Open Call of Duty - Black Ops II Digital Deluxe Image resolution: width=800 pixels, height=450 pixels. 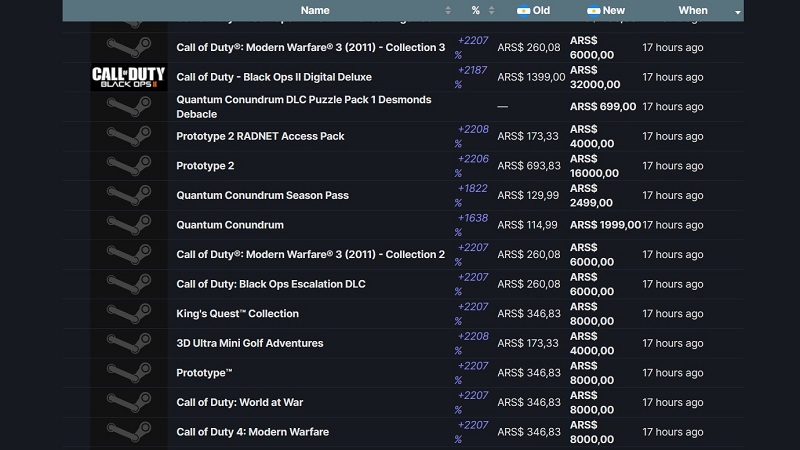tap(274, 77)
